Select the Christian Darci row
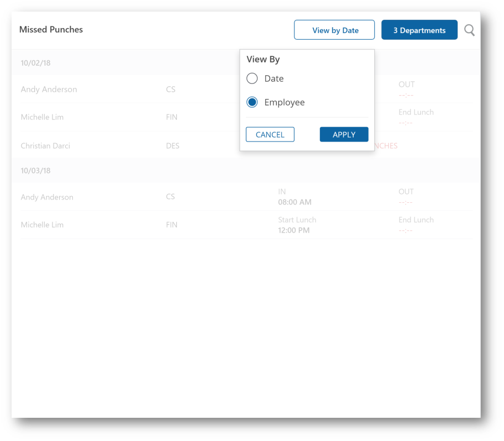 [45, 146]
